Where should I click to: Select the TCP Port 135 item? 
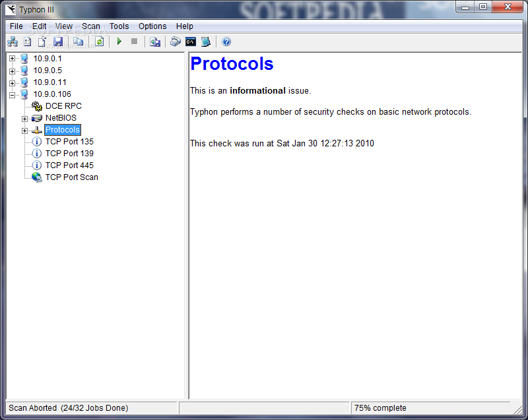(69, 142)
